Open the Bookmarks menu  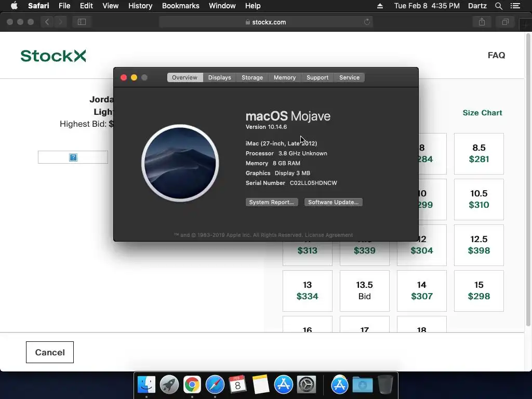tap(180, 6)
